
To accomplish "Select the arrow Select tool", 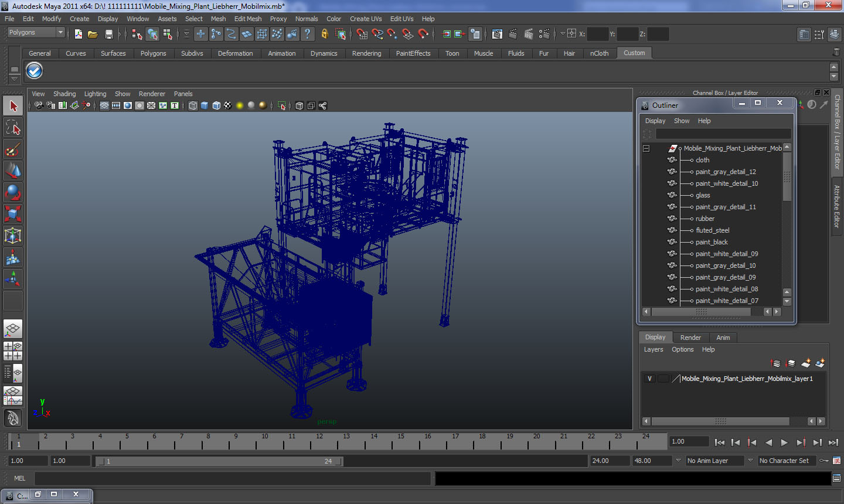I will [13, 106].
